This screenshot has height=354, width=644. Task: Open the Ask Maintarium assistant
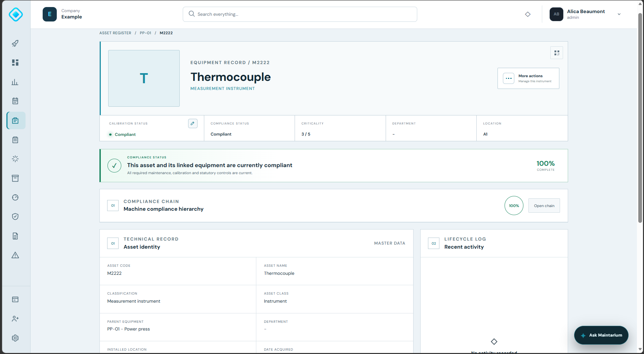pos(601,335)
